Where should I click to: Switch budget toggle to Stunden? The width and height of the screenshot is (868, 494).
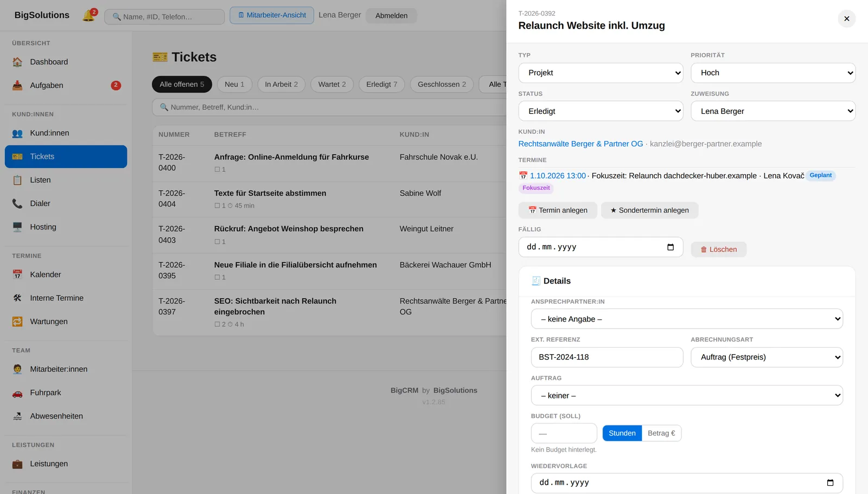click(x=622, y=433)
